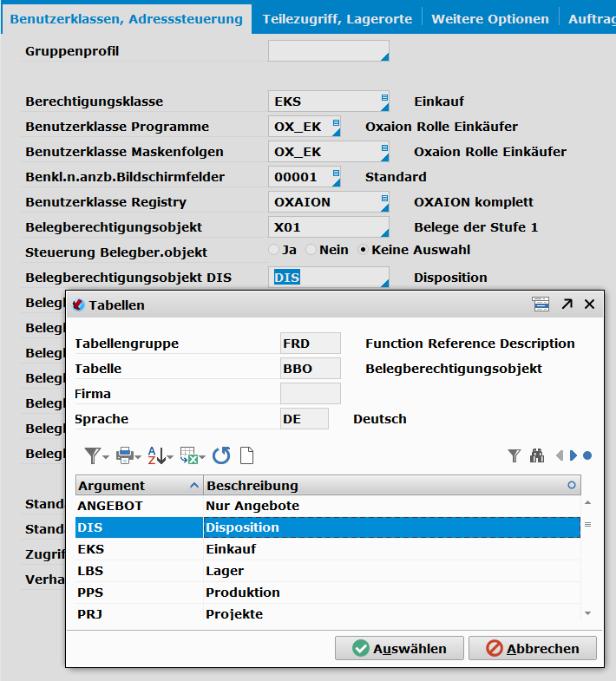Click the Tabellengruppe FRD field
This screenshot has height=681, width=616.
[x=311, y=344]
